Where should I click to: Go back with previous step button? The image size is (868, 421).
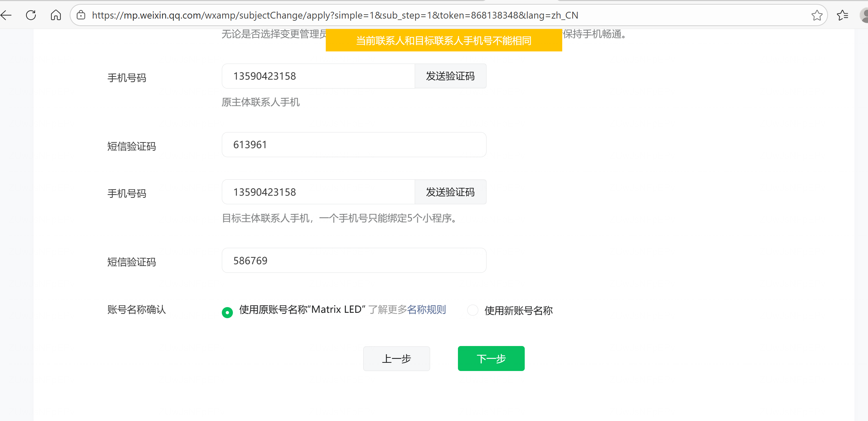pyautogui.click(x=396, y=359)
